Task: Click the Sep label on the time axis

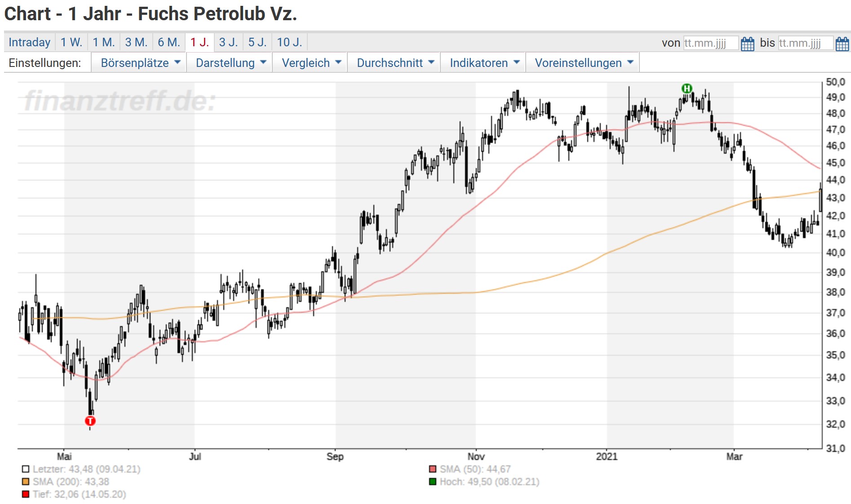Action: pyautogui.click(x=335, y=456)
